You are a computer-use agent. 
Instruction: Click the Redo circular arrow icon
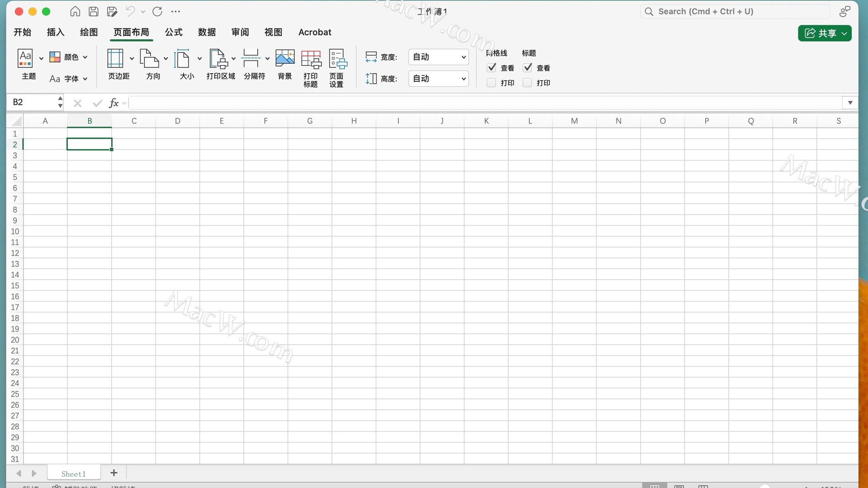click(157, 11)
